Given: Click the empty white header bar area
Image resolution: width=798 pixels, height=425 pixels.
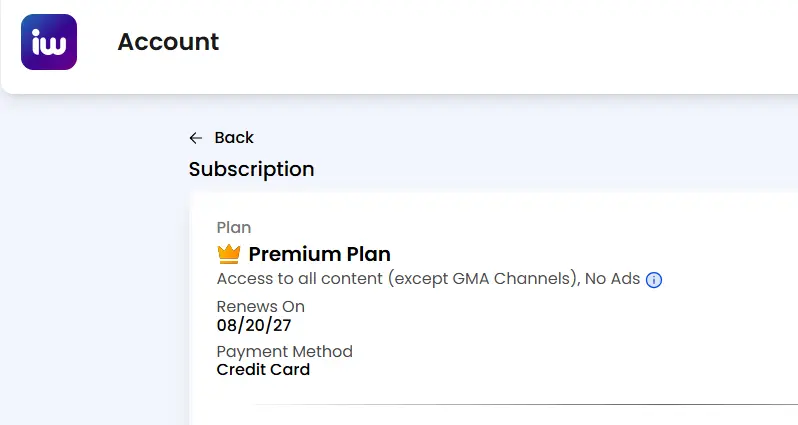Looking at the screenshot, I should point(509,46).
